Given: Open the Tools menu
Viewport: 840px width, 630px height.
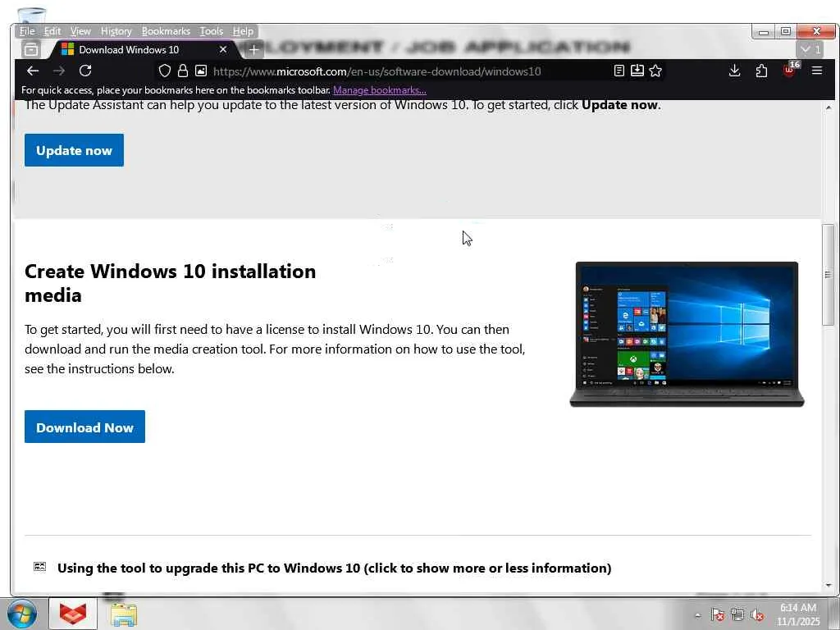Looking at the screenshot, I should pos(211,31).
